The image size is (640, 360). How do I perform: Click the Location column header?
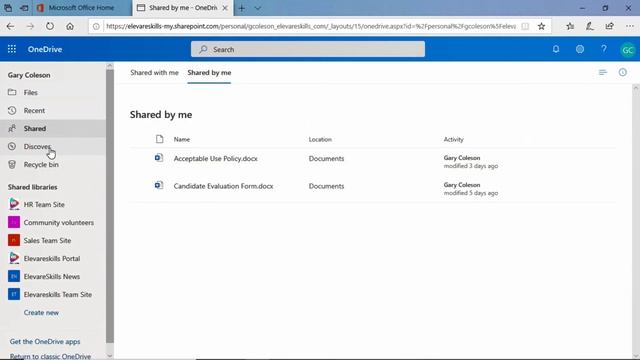[x=320, y=140]
